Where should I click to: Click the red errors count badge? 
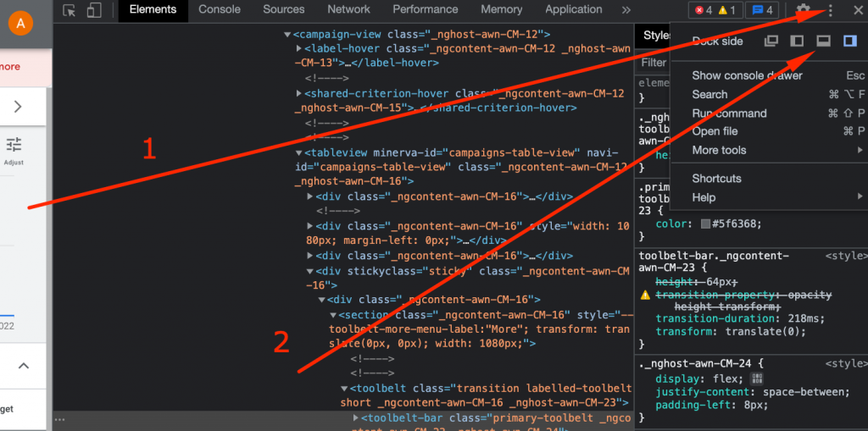704,10
